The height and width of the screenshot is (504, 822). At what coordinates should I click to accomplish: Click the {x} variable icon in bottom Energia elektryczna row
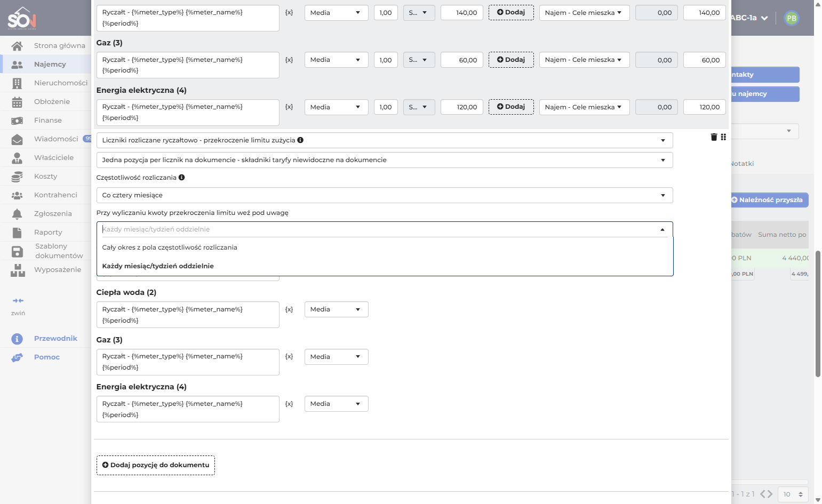click(289, 404)
